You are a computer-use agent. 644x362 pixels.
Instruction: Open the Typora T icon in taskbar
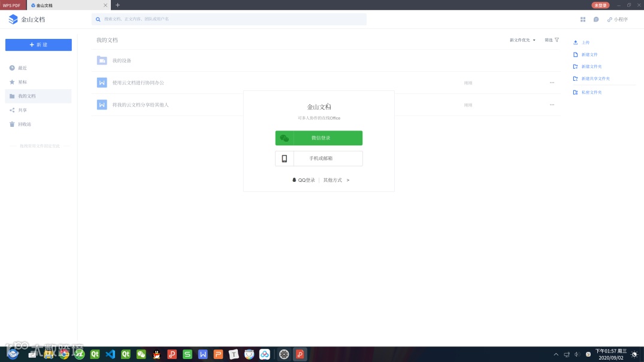pyautogui.click(x=234, y=354)
